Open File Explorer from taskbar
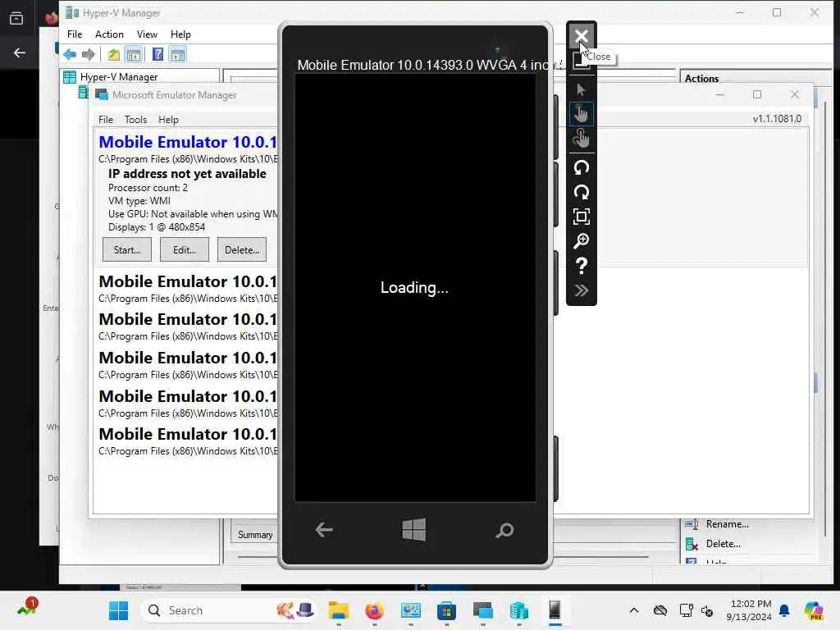840x630 pixels. [x=339, y=610]
